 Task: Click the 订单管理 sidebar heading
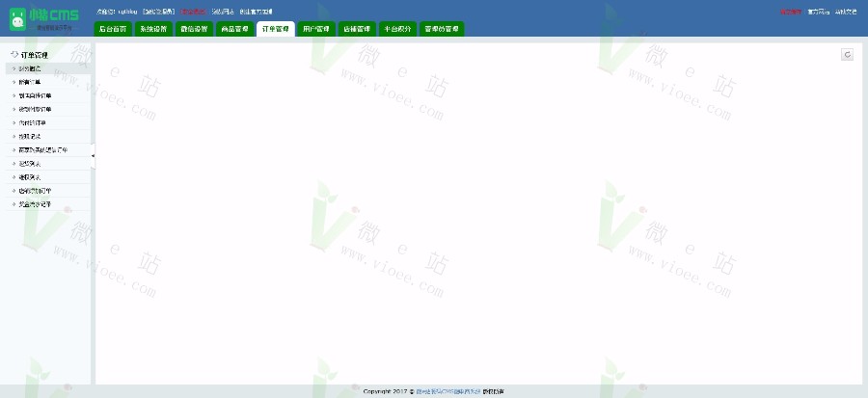click(35, 55)
